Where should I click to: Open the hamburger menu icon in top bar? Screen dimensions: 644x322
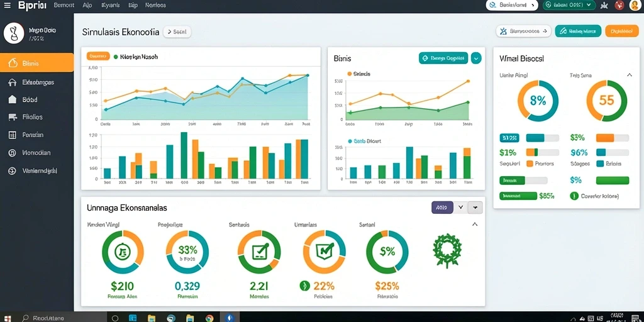8,5
